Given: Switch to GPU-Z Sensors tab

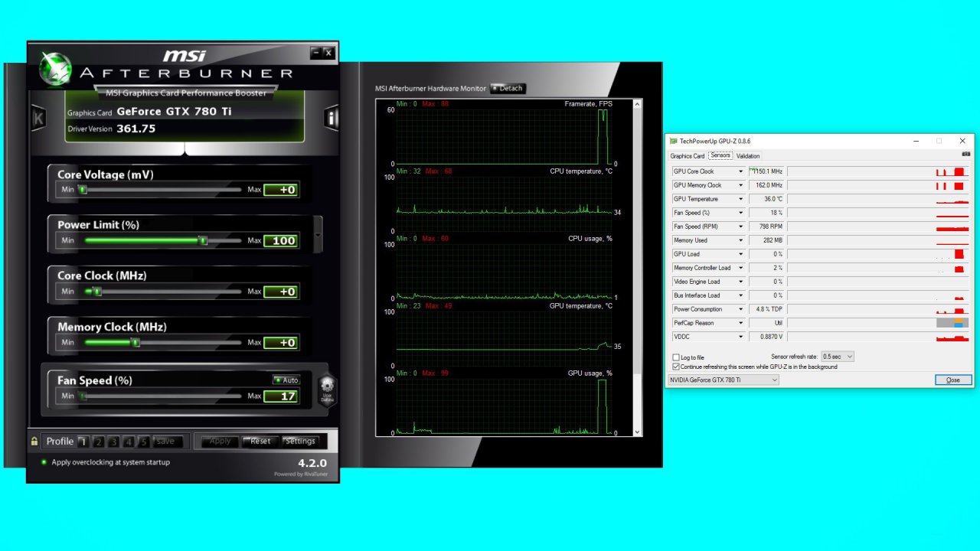Looking at the screenshot, I should 720,155.
